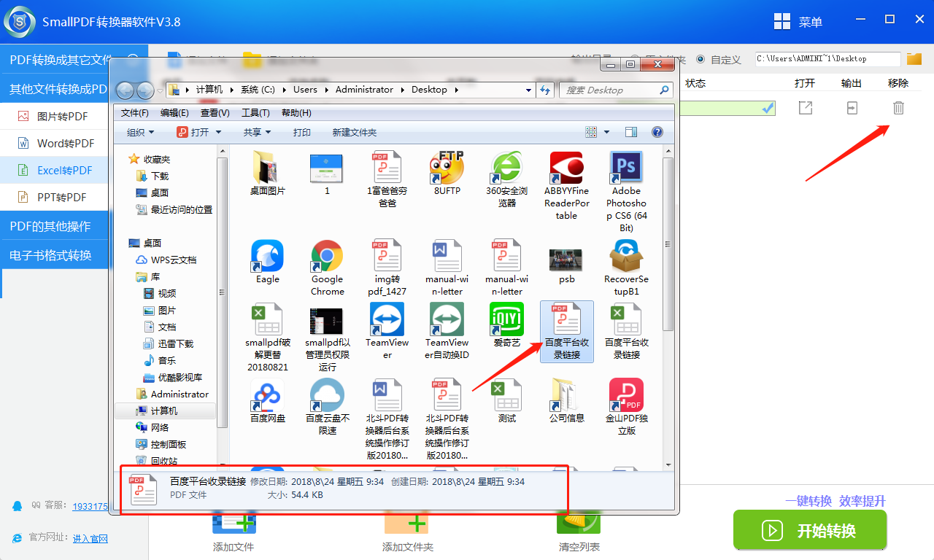Click the output icon under 输出
Screen dimensions: 934x560
point(852,108)
